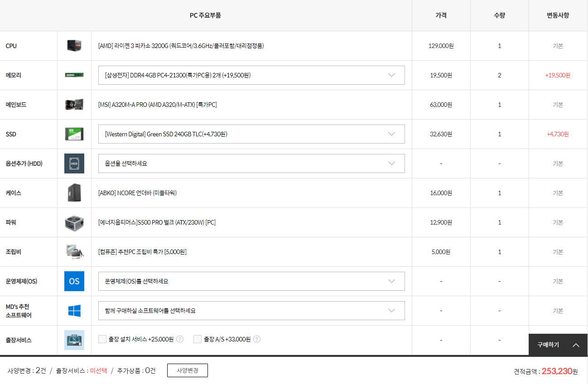588x384 pixels.
Task: Click the +4,730원 SSD change amount
Action: coord(558,134)
